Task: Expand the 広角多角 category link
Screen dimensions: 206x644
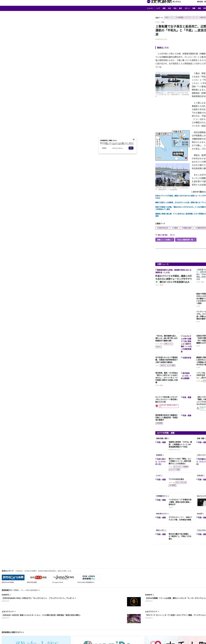Action: [160, 455]
